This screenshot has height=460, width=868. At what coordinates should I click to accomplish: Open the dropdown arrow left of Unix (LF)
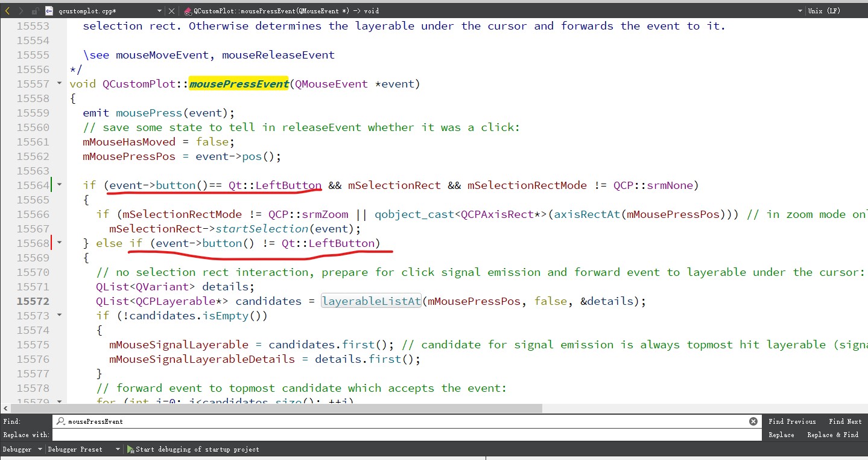pos(800,11)
